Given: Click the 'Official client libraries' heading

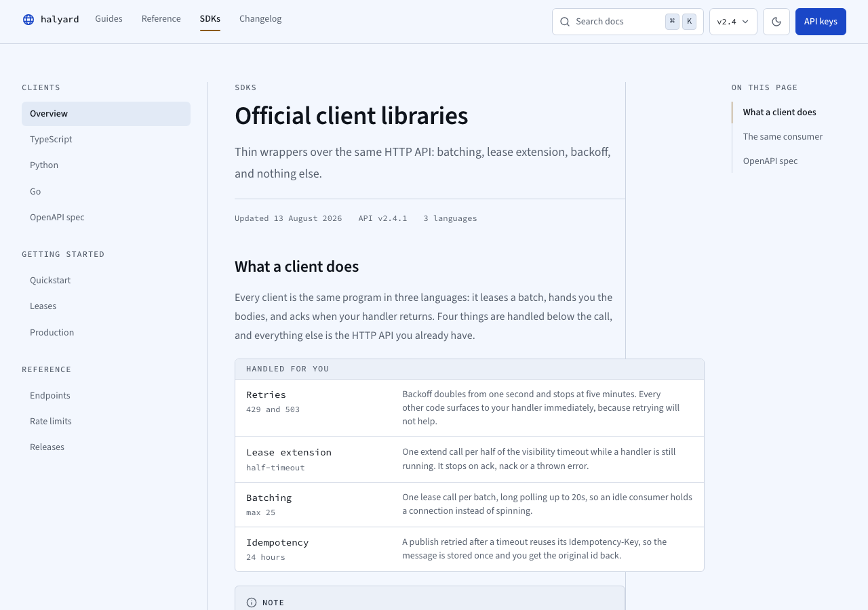Looking at the screenshot, I should pyautogui.click(x=351, y=116).
